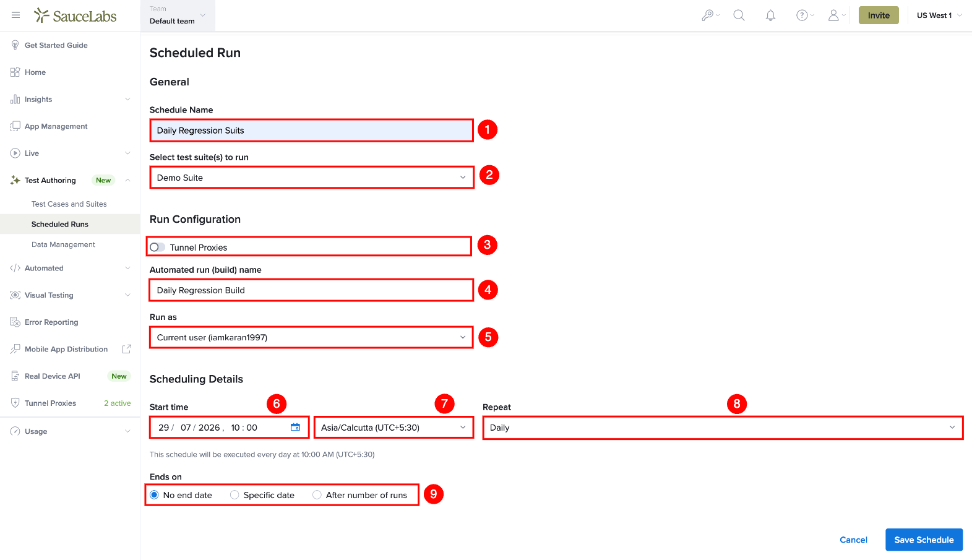
Task: Save the schedule
Action: [x=924, y=540]
